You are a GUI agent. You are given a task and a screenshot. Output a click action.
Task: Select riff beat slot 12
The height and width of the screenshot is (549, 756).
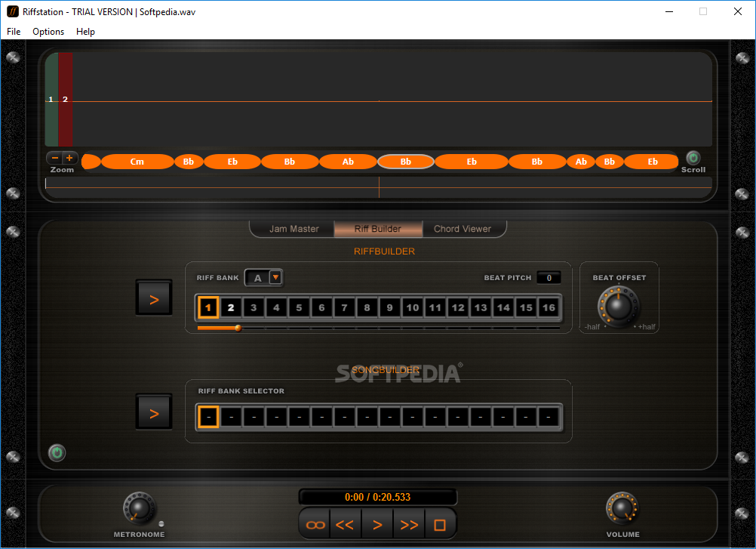[457, 307]
